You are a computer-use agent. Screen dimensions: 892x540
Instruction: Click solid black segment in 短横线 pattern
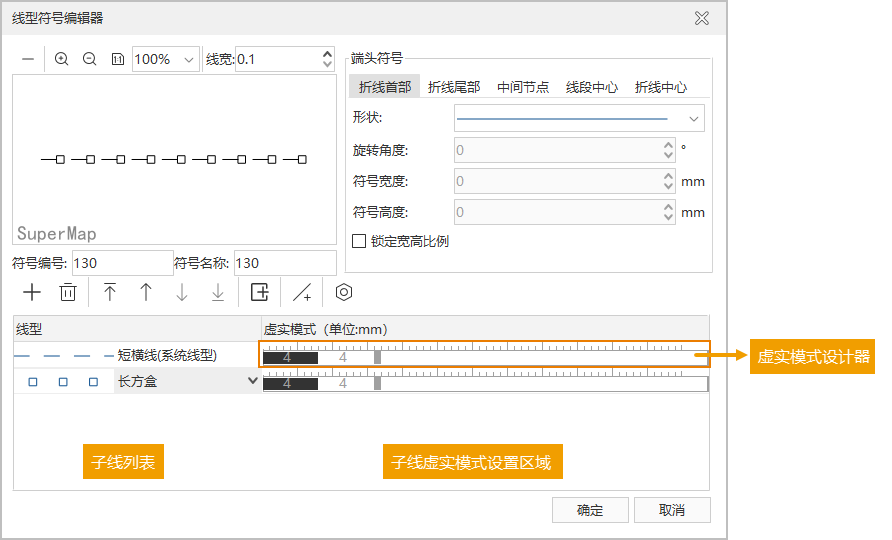290,357
